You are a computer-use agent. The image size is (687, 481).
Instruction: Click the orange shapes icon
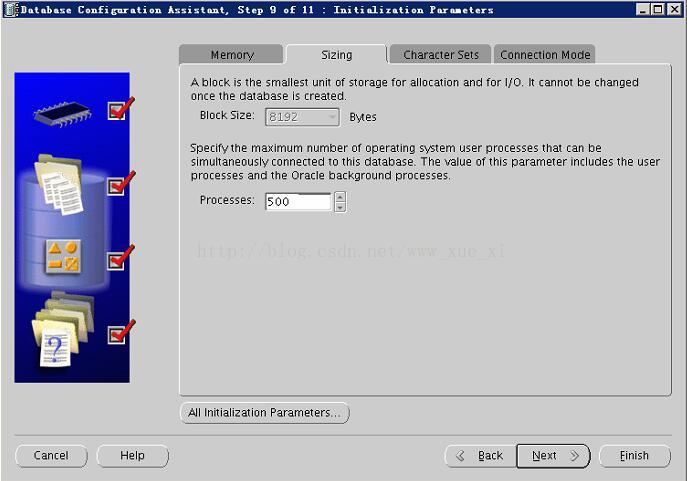click(x=64, y=256)
